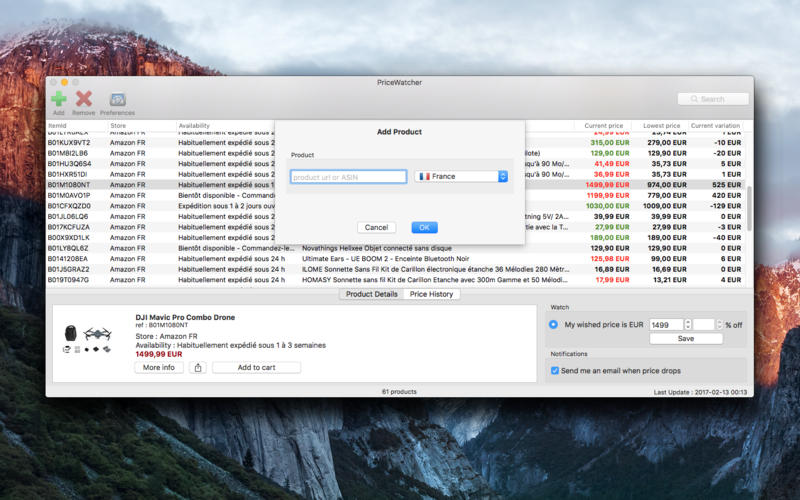The image size is (800, 500).
Task: Click the More info button
Action: tap(159, 367)
